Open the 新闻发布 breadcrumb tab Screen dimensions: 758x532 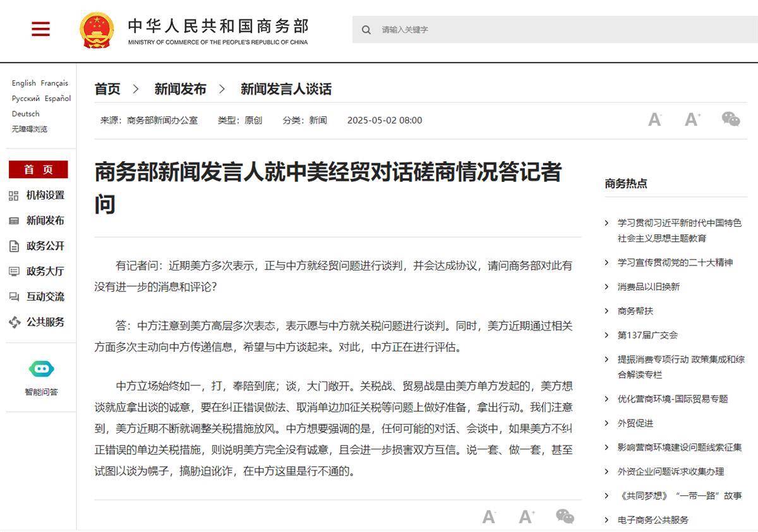tap(181, 89)
